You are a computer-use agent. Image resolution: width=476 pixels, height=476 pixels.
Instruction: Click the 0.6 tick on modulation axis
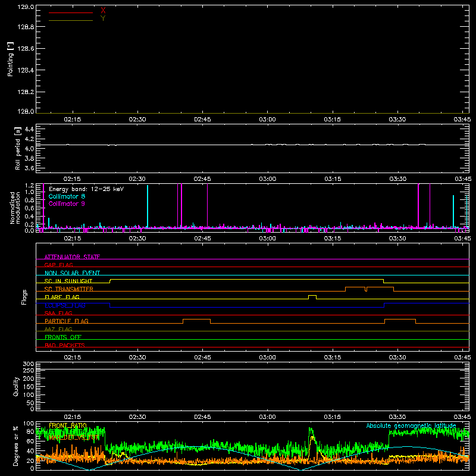29,208
